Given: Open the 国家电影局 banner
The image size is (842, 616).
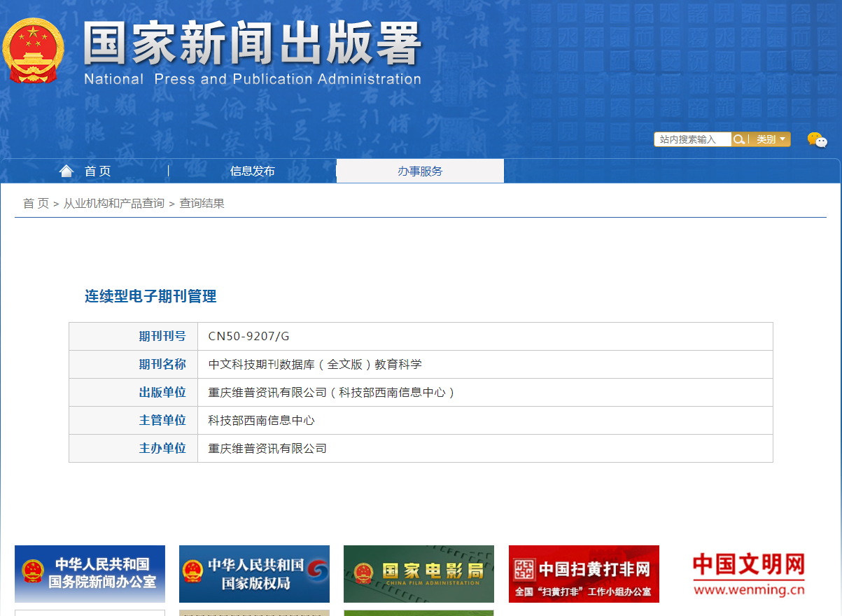Looking at the screenshot, I should point(419,574).
